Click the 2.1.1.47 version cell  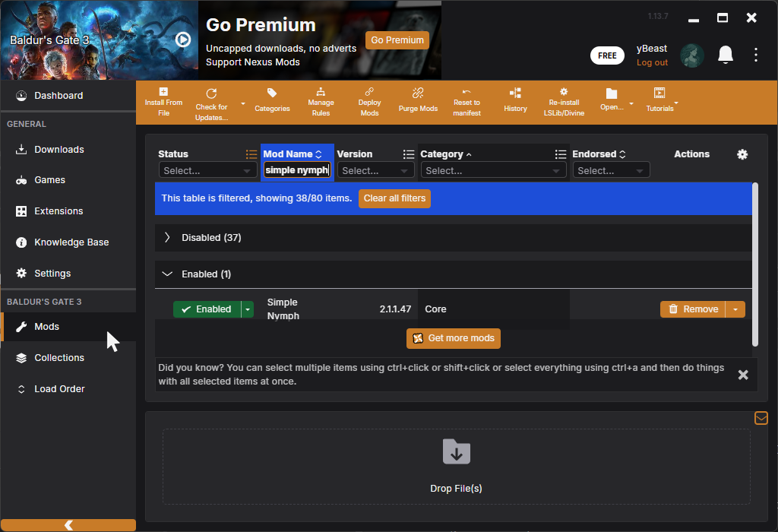[395, 309]
